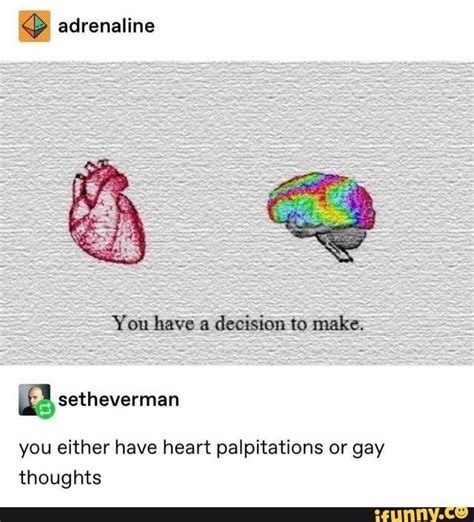The width and height of the screenshot is (474, 522).
Task: Click the arteries at the top of the heart
Action: [95, 170]
